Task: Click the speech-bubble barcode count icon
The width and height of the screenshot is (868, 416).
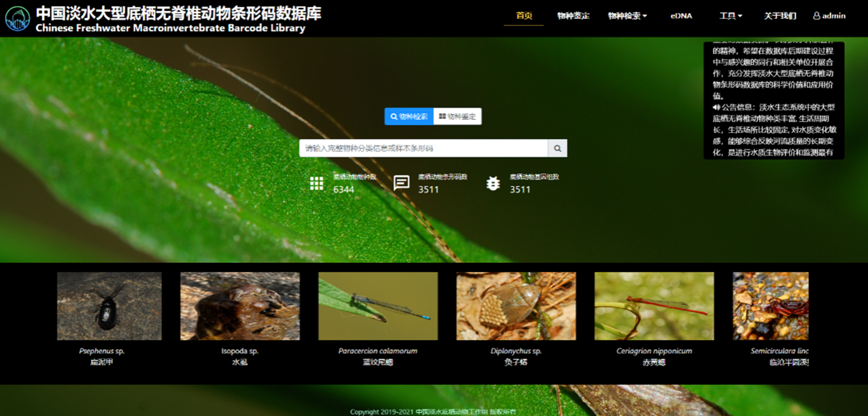Action: tap(401, 183)
